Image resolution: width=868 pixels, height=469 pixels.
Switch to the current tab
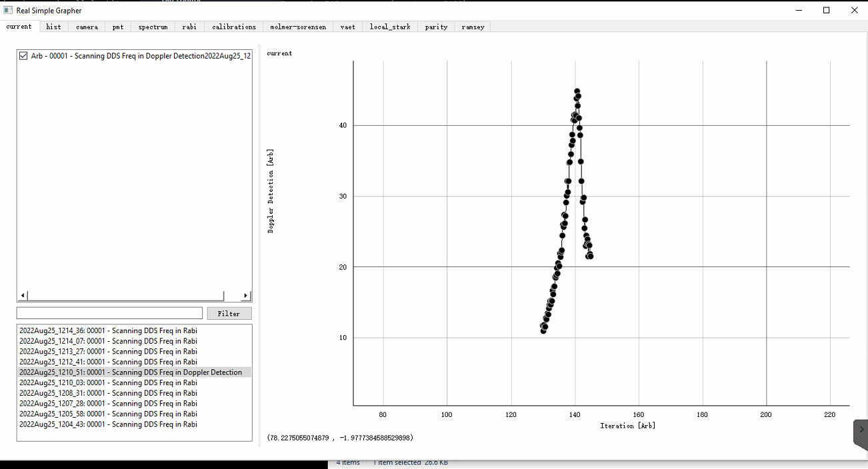19,27
